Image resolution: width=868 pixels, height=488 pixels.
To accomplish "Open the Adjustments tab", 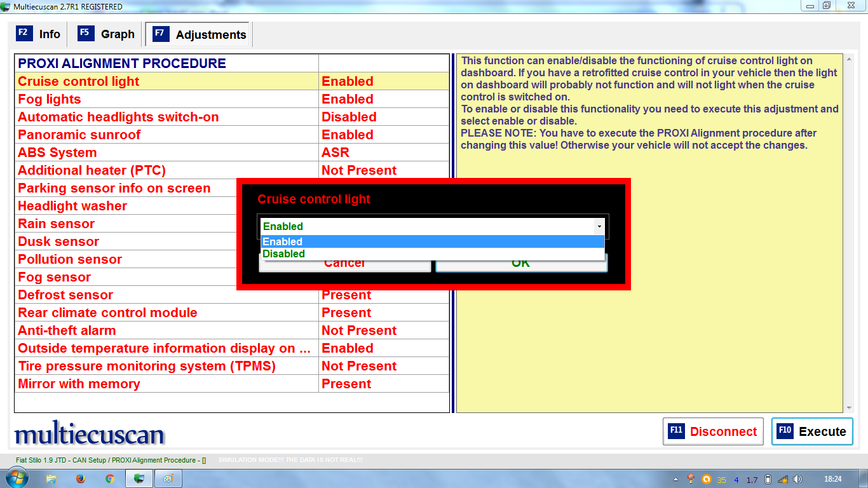I will click(199, 34).
